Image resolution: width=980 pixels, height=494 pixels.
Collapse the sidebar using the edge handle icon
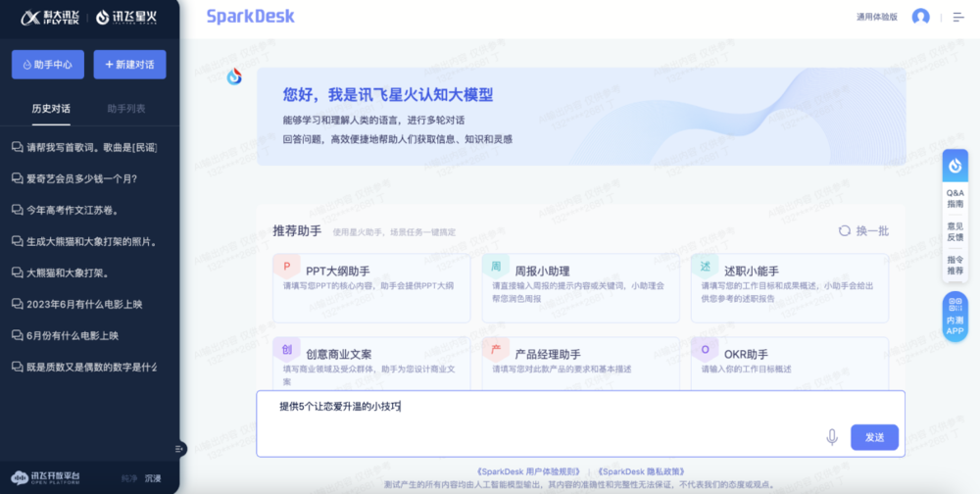(x=179, y=448)
